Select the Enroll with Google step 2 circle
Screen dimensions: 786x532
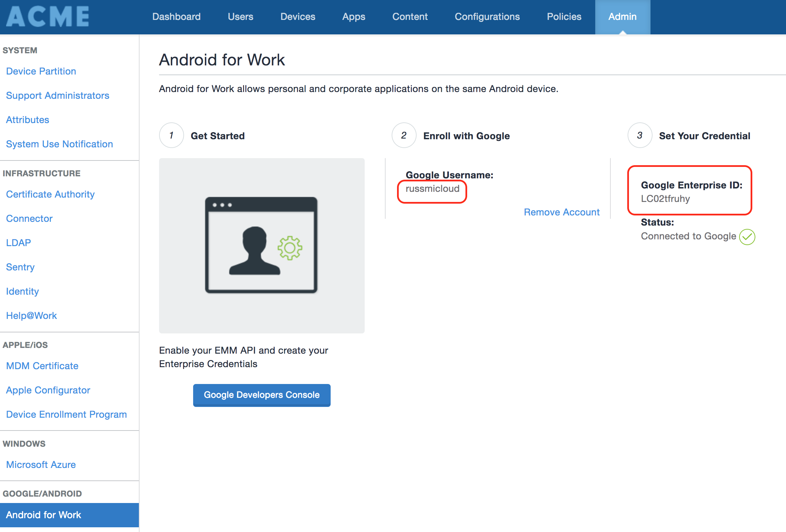404,135
